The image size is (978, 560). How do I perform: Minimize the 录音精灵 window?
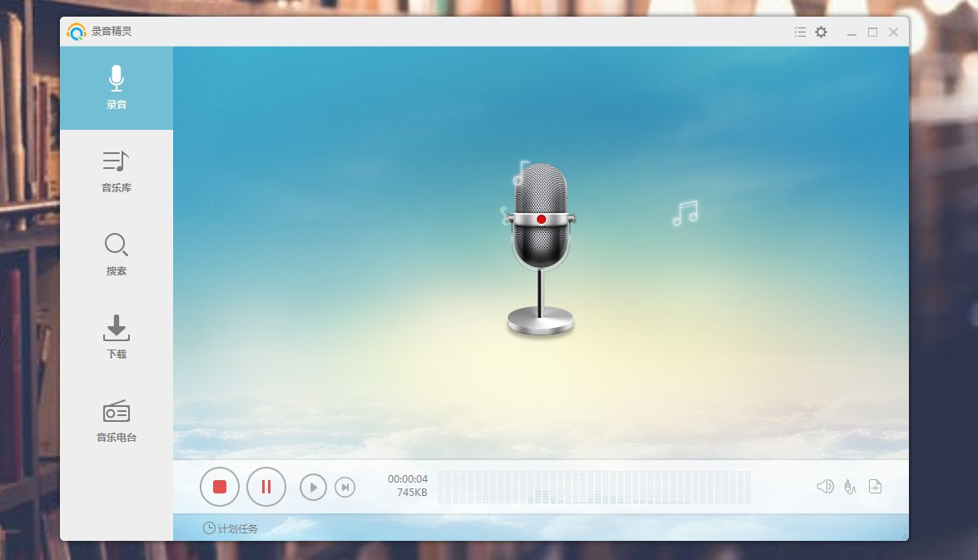pyautogui.click(x=851, y=32)
